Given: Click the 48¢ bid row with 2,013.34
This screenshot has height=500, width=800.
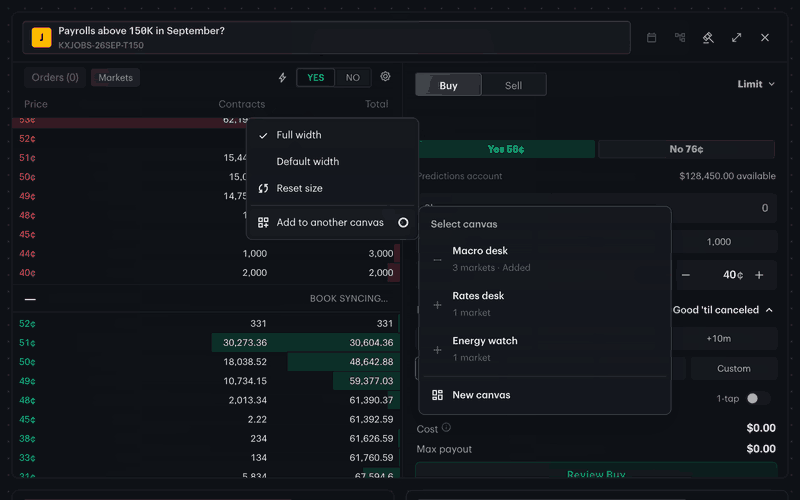Looking at the screenshot, I should [x=206, y=400].
